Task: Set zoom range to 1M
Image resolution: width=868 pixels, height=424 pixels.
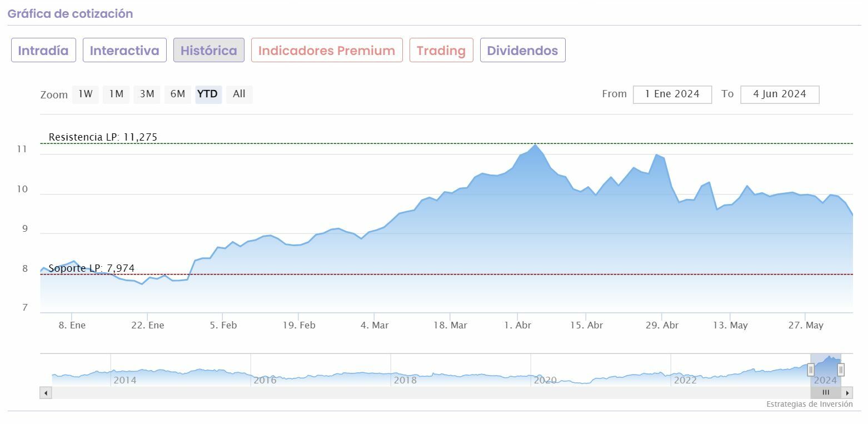Action: point(116,94)
